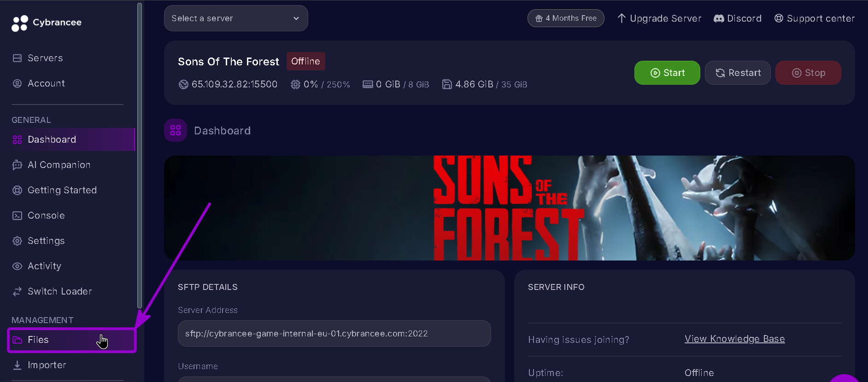This screenshot has height=382, width=868.
Task: Click the Sons Of The Forest server title
Action: [x=229, y=62]
